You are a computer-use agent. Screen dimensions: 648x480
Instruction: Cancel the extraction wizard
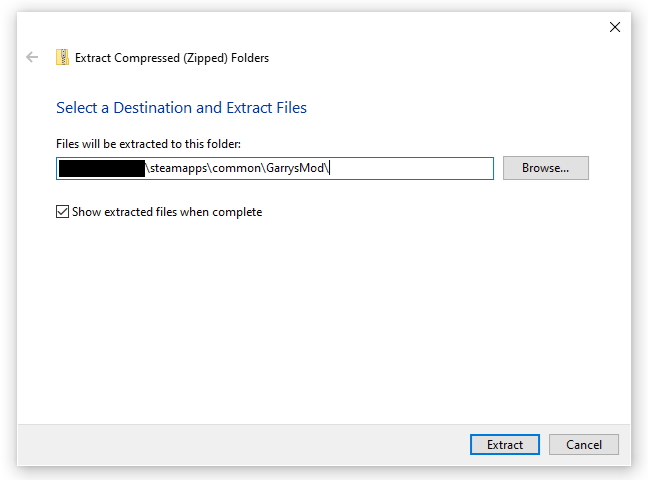coord(583,444)
